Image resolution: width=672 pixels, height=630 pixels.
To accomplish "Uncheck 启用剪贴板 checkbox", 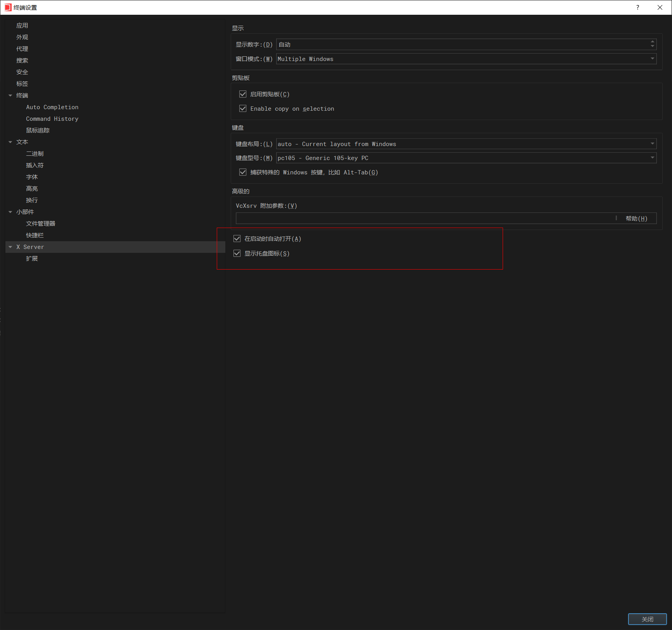I will coord(243,94).
